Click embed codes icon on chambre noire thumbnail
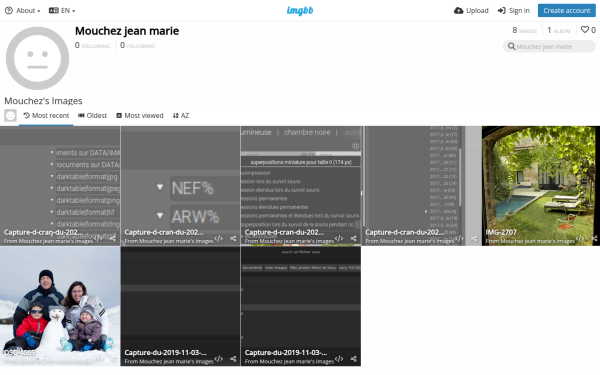The height and width of the screenshot is (375, 600). coord(339,238)
